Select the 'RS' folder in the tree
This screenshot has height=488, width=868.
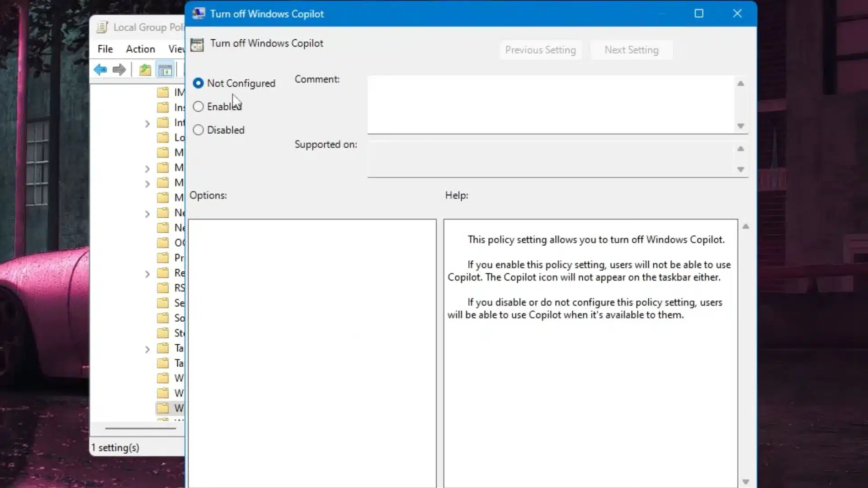pos(171,288)
